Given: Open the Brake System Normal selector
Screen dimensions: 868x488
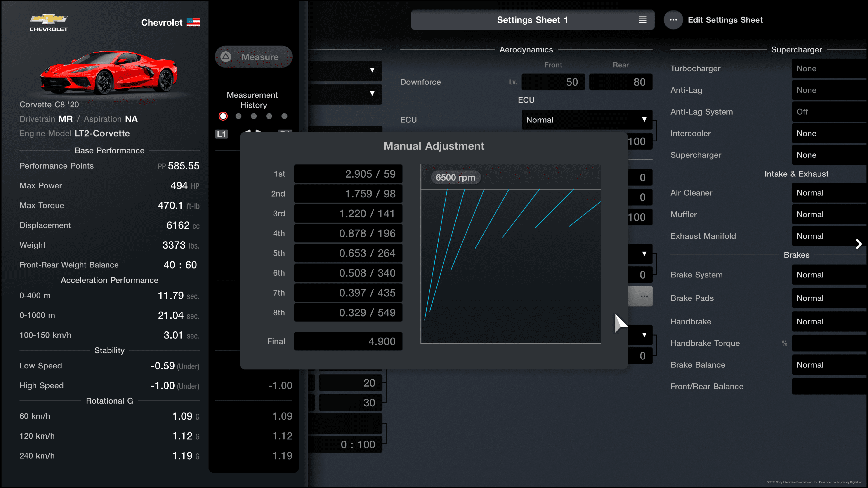Looking at the screenshot, I should [x=830, y=274].
